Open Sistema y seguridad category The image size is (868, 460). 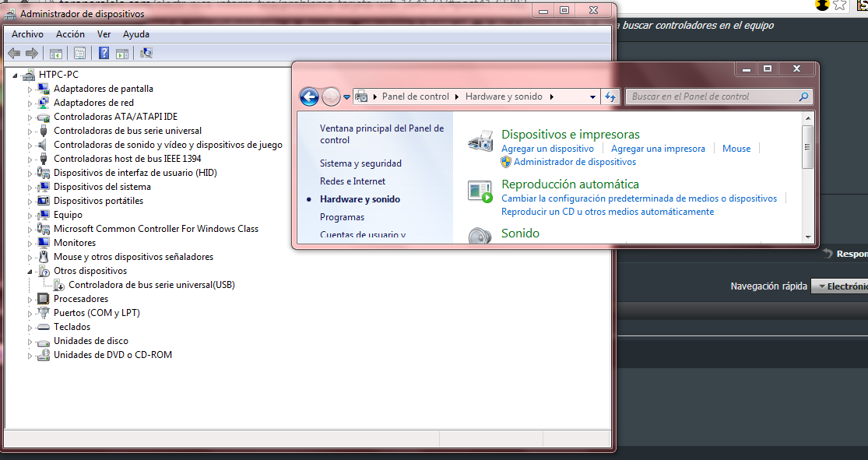tap(361, 163)
